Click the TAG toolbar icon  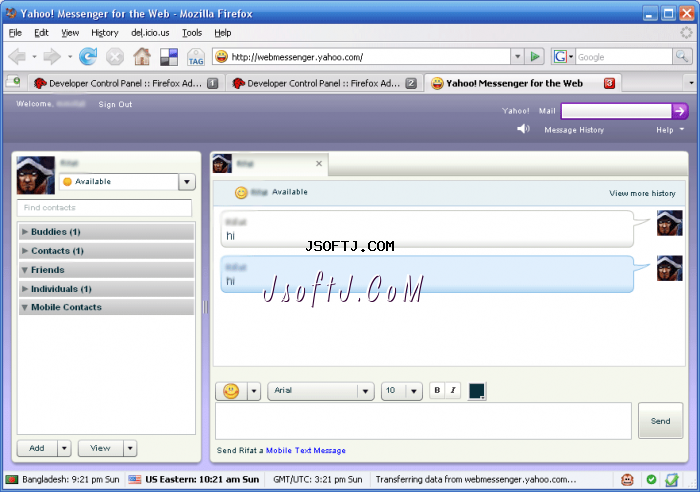[196, 57]
